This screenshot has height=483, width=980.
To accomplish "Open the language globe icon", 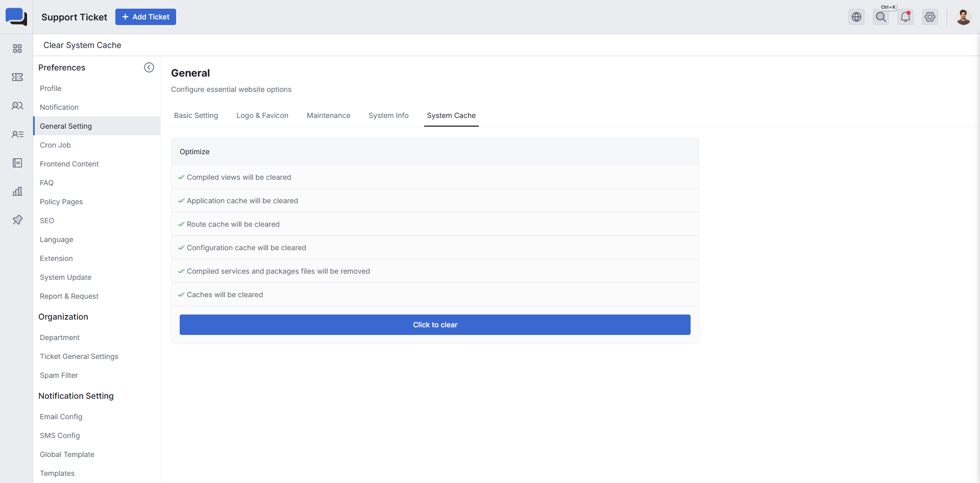I will tap(856, 17).
